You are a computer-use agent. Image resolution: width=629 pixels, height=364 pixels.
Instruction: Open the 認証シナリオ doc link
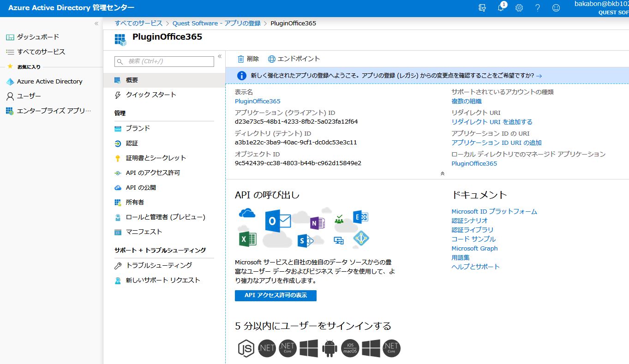[470, 221]
